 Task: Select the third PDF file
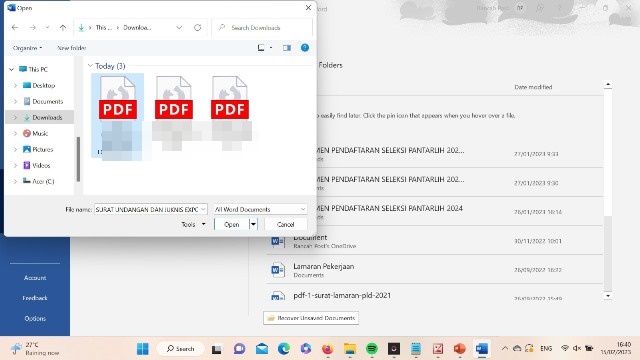tap(230, 112)
